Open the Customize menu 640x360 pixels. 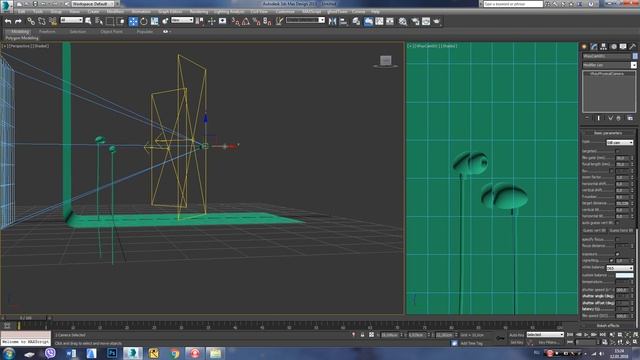pos(285,12)
